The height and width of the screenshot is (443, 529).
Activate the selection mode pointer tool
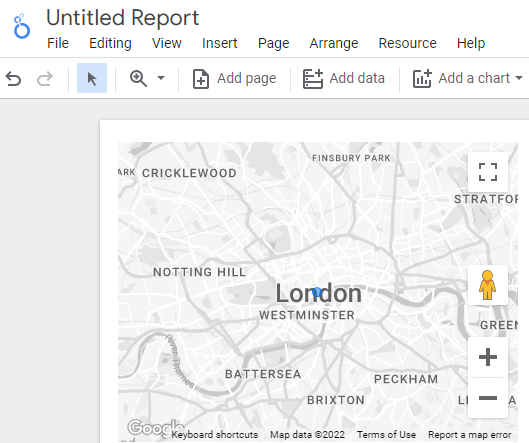(92, 78)
